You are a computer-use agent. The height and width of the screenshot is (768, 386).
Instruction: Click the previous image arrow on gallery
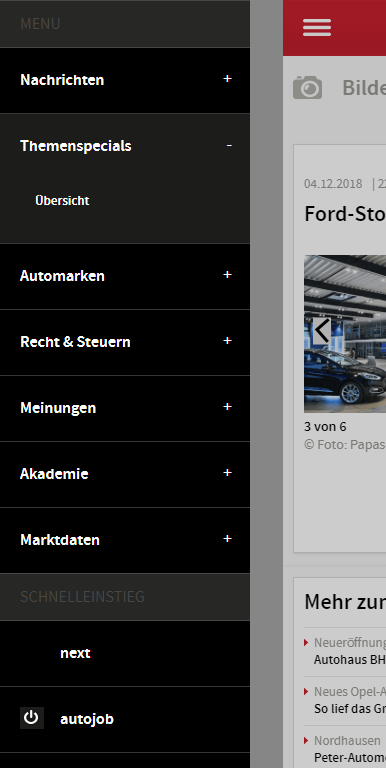pos(322,331)
